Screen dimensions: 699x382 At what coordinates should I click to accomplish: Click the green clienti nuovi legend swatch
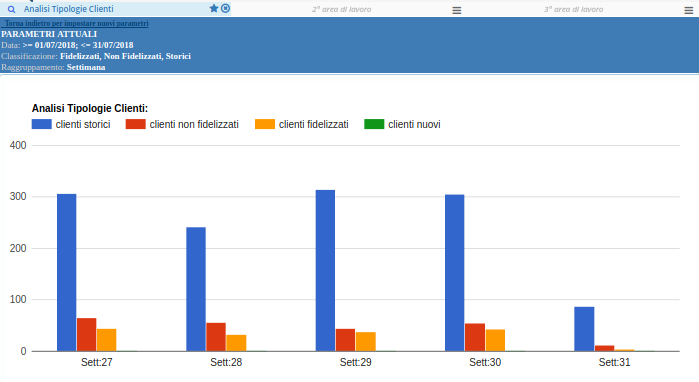(374, 124)
